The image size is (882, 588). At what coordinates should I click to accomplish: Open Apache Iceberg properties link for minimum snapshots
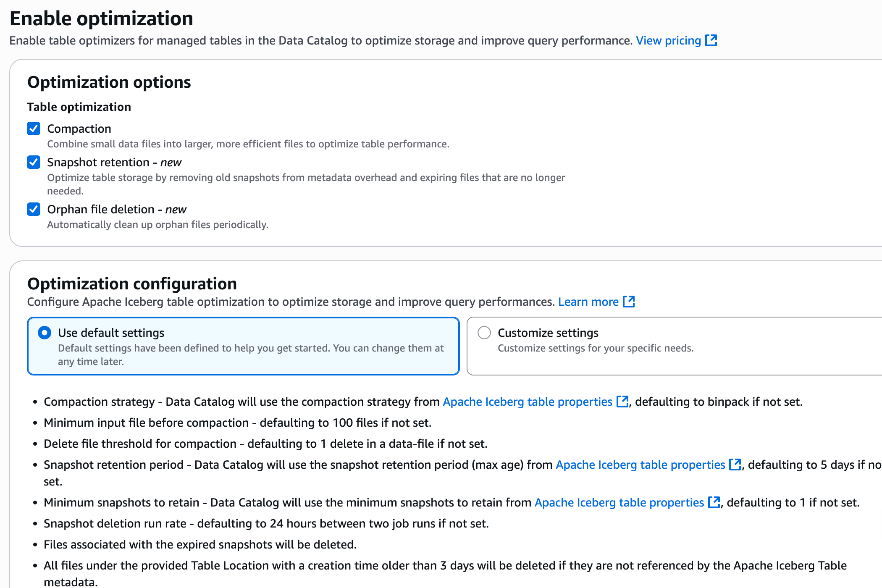(x=619, y=503)
